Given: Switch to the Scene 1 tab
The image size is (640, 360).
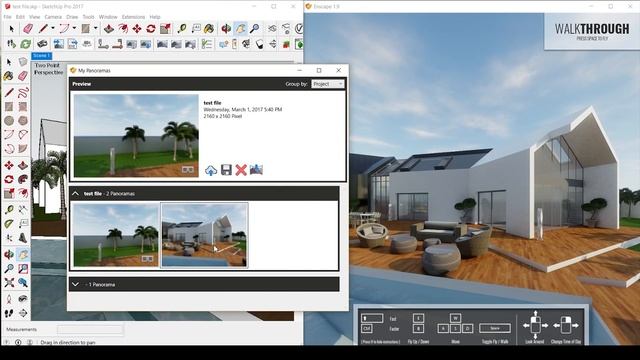Looking at the screenshot, I should (42, 56).
